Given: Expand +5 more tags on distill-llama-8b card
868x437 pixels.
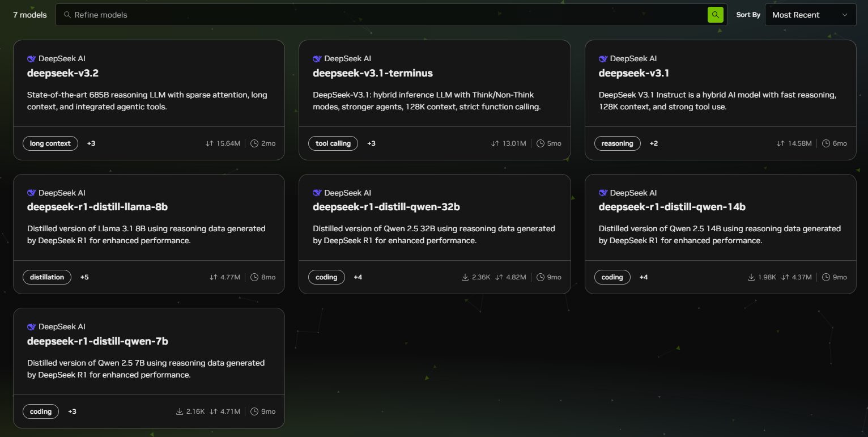Looking at the screenshot, I should pyautogui.click(x=84, y=277).
